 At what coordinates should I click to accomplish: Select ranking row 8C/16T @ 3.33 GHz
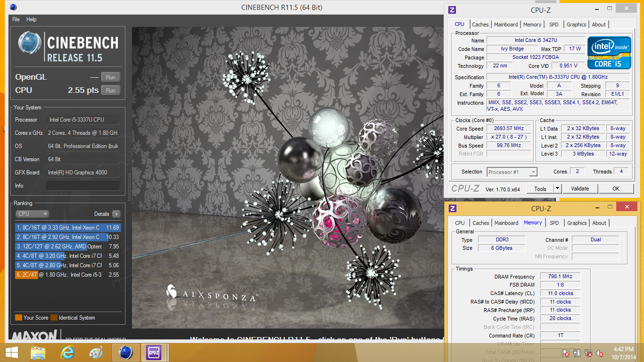point(68,228)
